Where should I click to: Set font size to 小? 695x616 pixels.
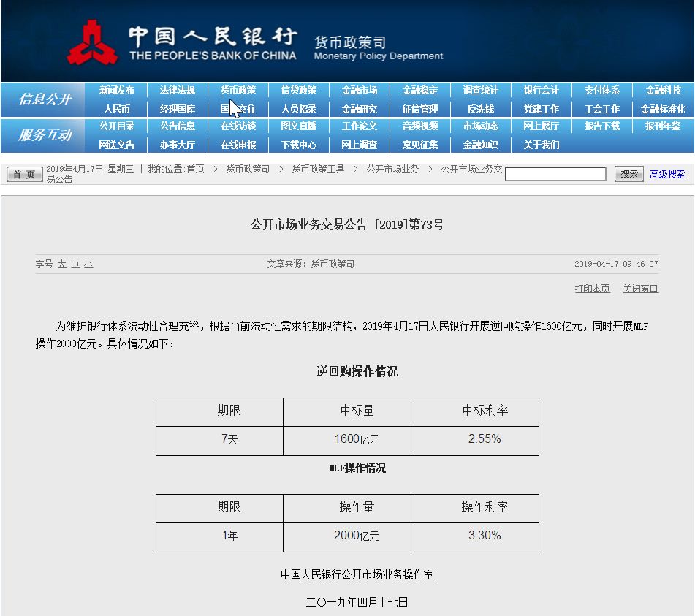coord(88,265)
